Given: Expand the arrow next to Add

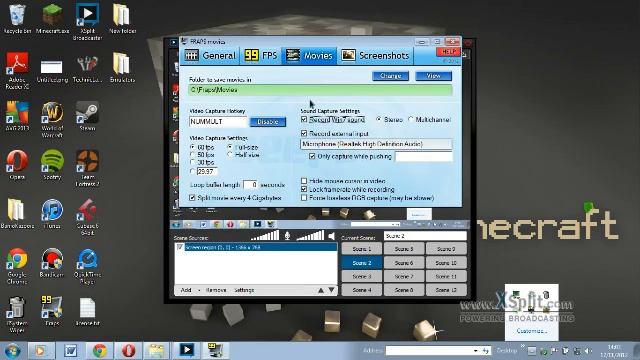Looking at the screenshot, I should 199,290.
